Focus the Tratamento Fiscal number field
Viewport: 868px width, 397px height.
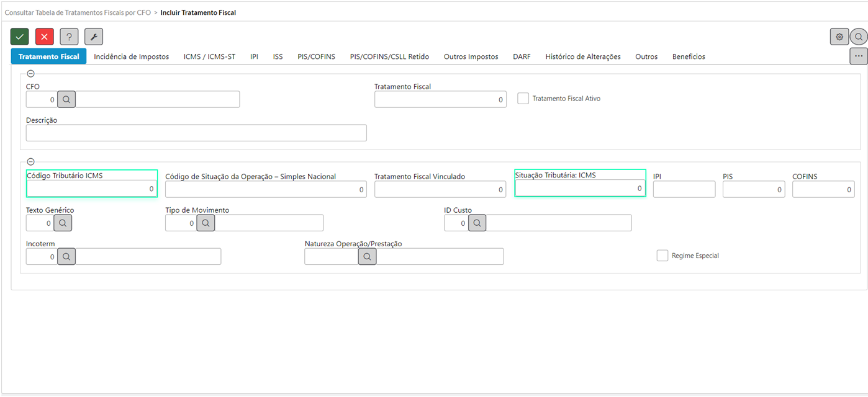tap(440, 99)
